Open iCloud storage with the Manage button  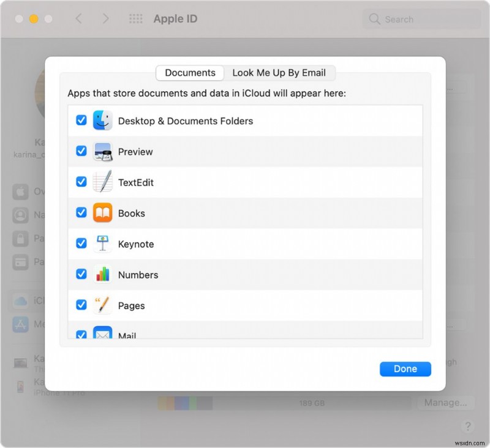click(x=447, y=403)
